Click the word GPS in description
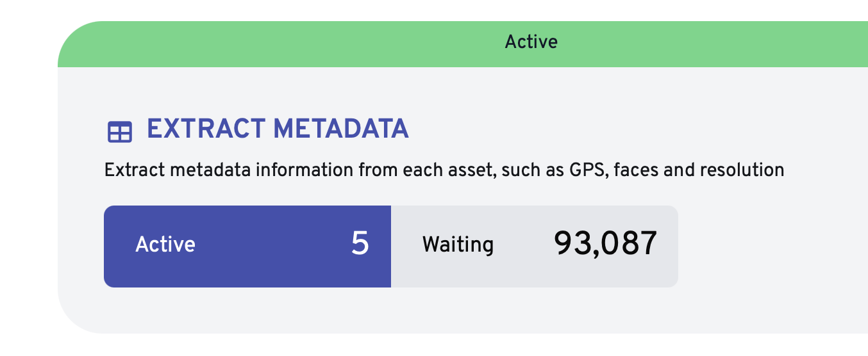Screen dimensions: 868x356 [x=584, y=170]
